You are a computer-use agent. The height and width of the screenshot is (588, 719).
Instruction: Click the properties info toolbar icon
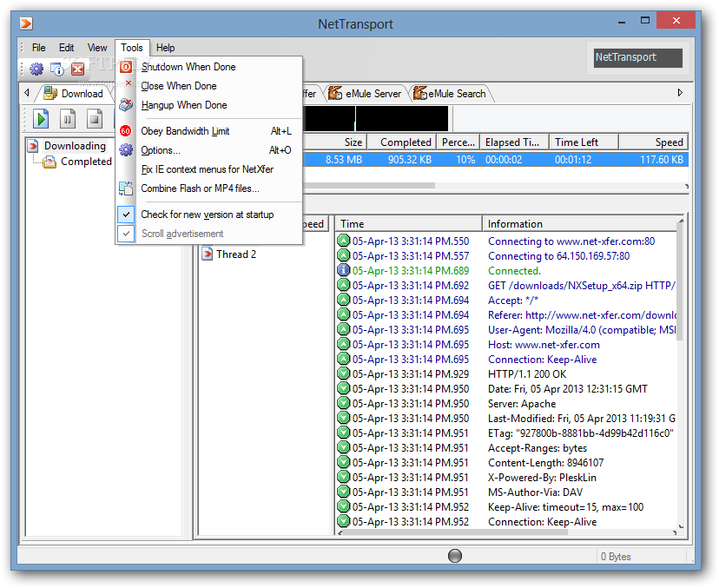coord(57,69)
